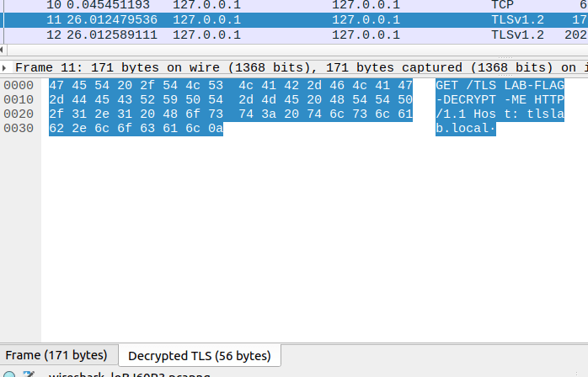Image resolution: width=588 pixels, height=377 pixels.
Task: Select hex byte 63 in row 0030
Action: [x=147, y=128]
